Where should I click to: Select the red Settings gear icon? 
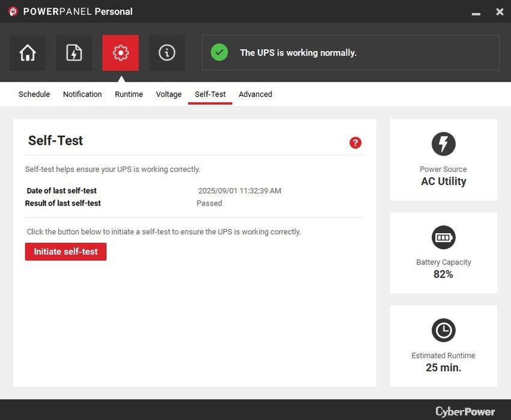click(121, 53)
